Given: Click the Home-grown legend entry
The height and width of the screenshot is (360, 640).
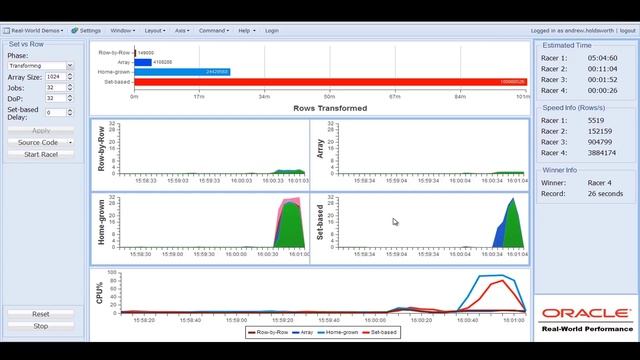Looking at the screenshot, I should 338,332.
